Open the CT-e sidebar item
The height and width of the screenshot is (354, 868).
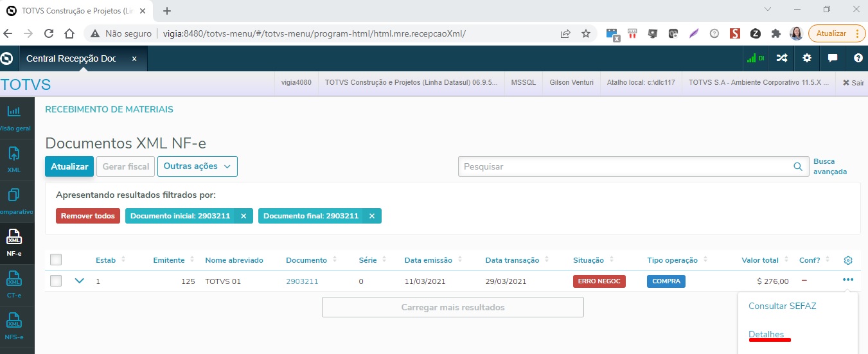pos(14,283)
